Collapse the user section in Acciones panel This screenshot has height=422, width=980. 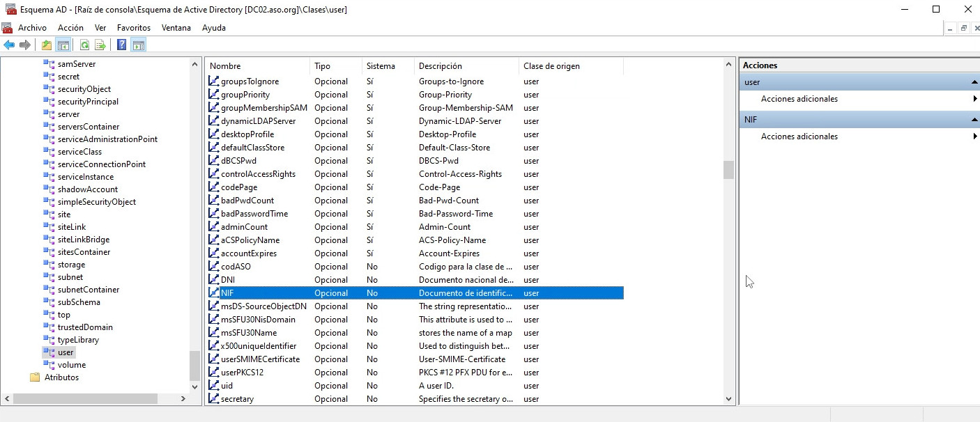pos(974,82)
